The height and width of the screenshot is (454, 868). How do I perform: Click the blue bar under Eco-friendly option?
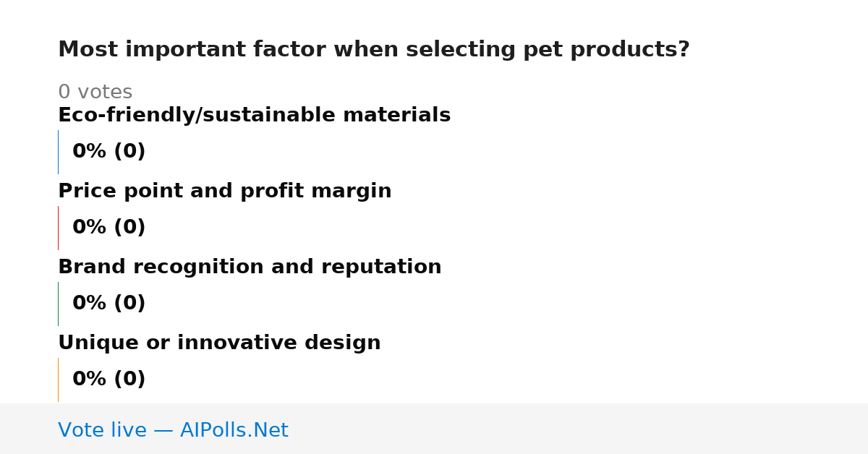[x=58, y=152]
